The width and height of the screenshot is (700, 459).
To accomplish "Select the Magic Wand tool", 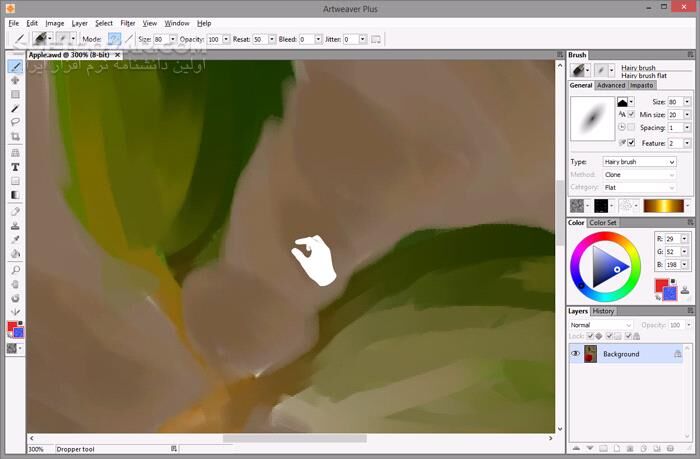I will click(x=16, y=108).
